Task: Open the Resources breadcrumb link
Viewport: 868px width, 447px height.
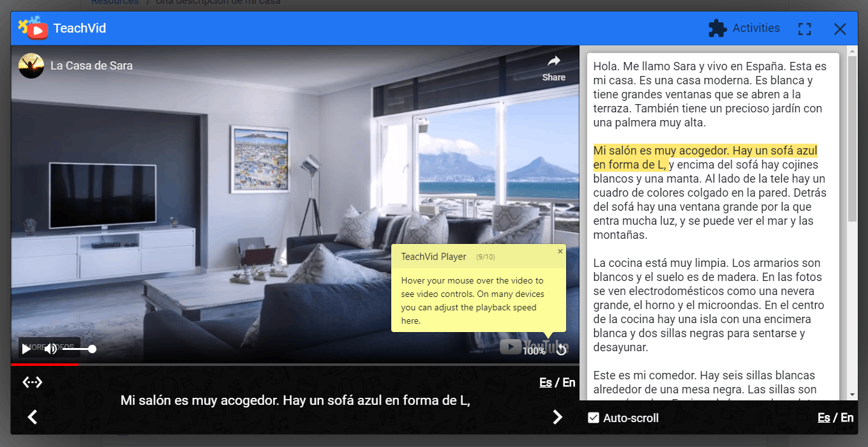Action: [115, 3]
